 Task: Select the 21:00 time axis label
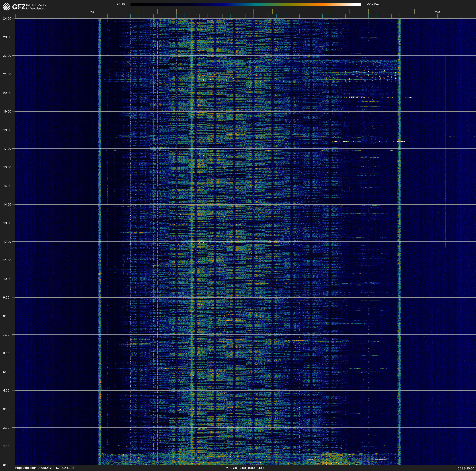[7, 74]
